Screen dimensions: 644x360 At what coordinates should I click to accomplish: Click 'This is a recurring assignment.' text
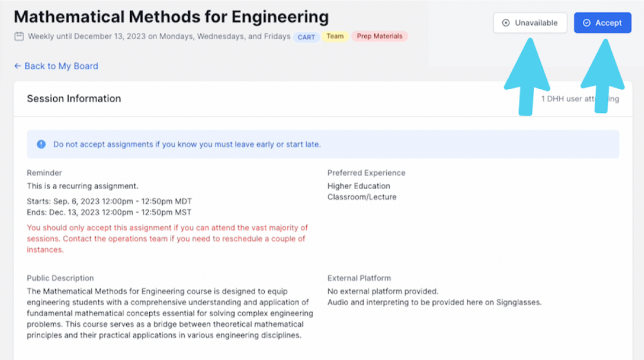click(83, 186)
